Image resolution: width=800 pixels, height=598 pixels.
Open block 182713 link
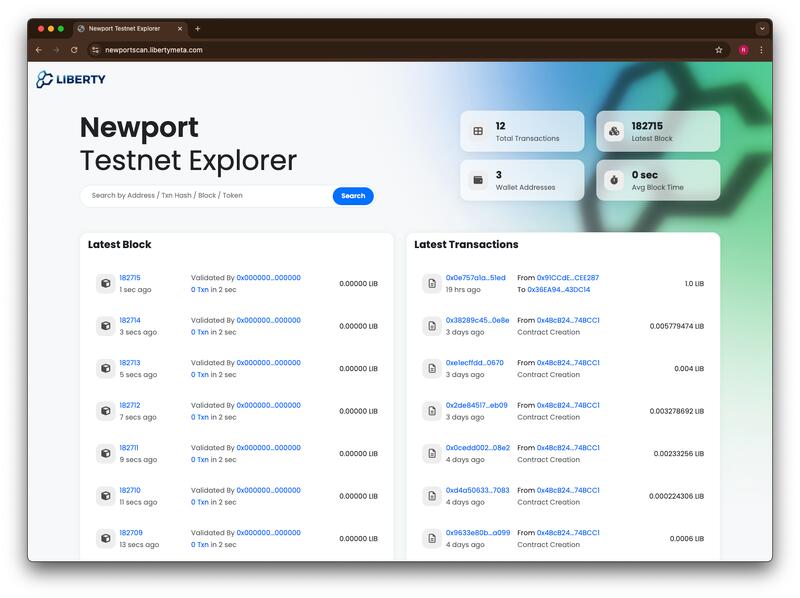pyautogui.click(x=130, y=362)
